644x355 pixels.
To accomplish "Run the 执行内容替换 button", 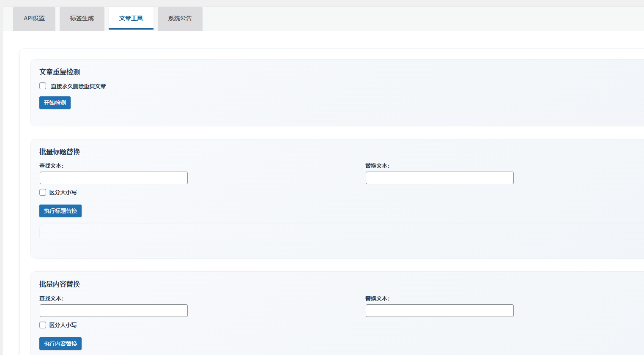I will tap(60, 344).
